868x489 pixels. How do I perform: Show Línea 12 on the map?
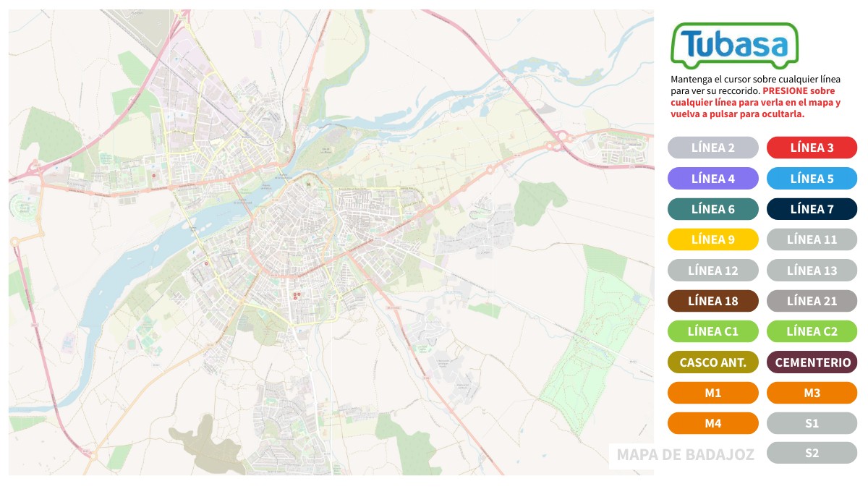(712, 271)
